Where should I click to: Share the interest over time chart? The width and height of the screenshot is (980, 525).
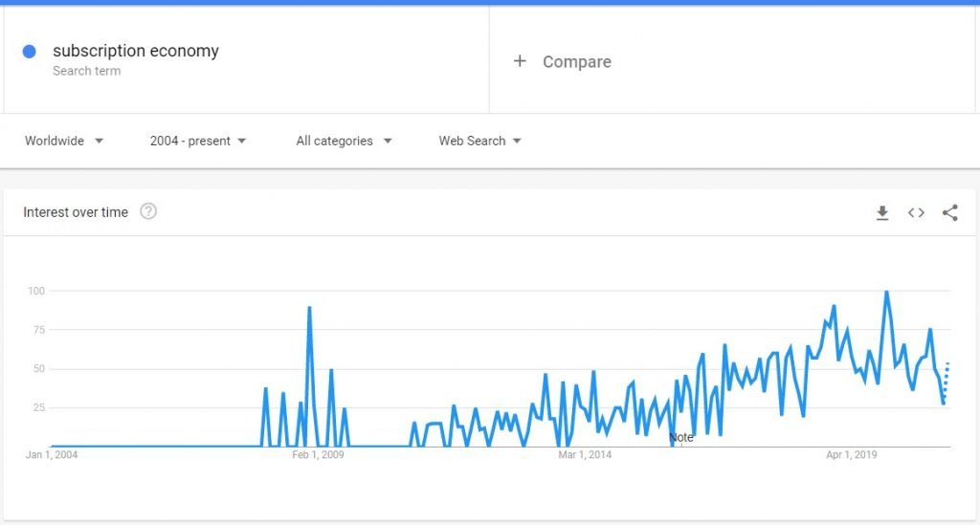coord(950,213)
